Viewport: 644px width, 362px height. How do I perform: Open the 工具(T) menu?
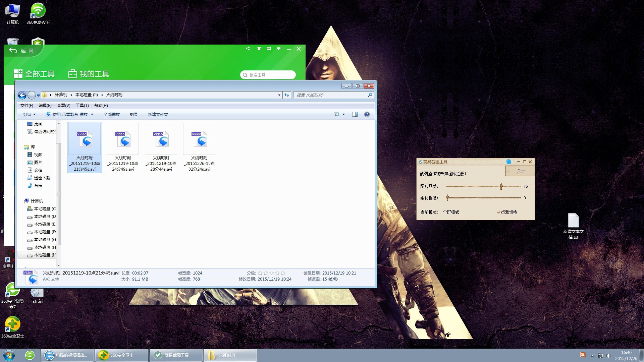click(x=82, y=106)
